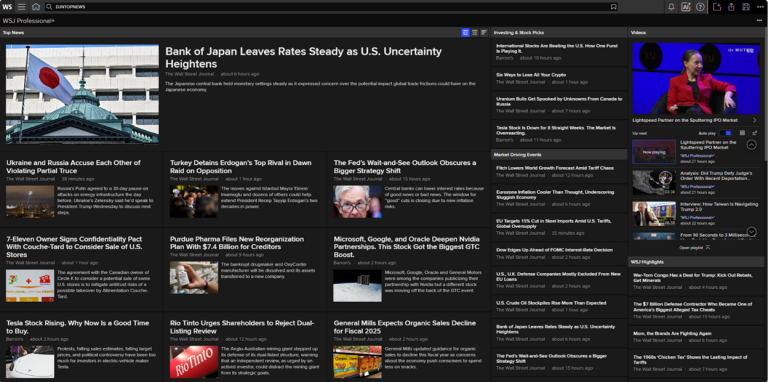Switch Top News to card view

coord(465,32)
